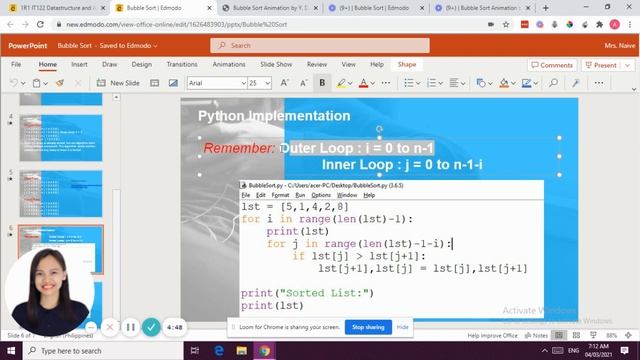Image resolution: width=640 pixels, height=360 pixels.
Task: Expand the Numbering dropdown arrow
Action: (441, 83)
